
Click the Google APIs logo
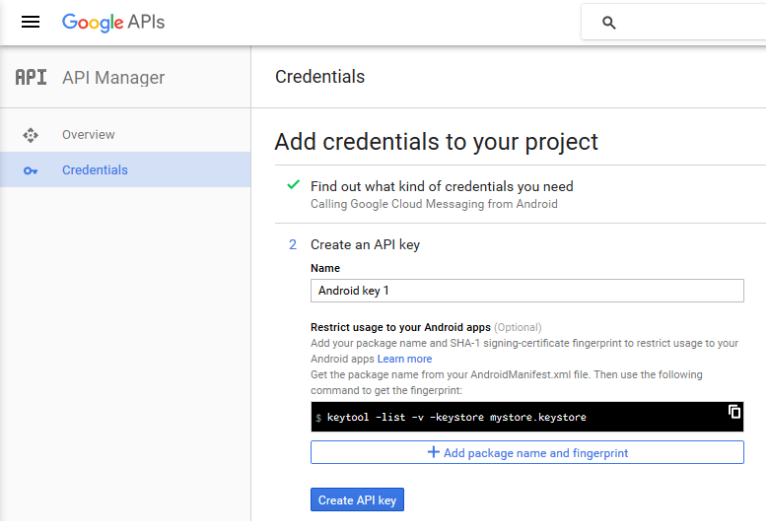(113, 23)
